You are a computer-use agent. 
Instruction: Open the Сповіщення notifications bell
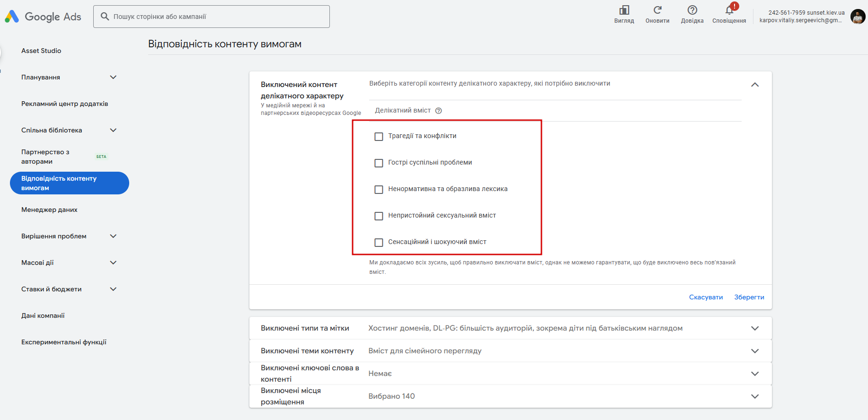729,10
